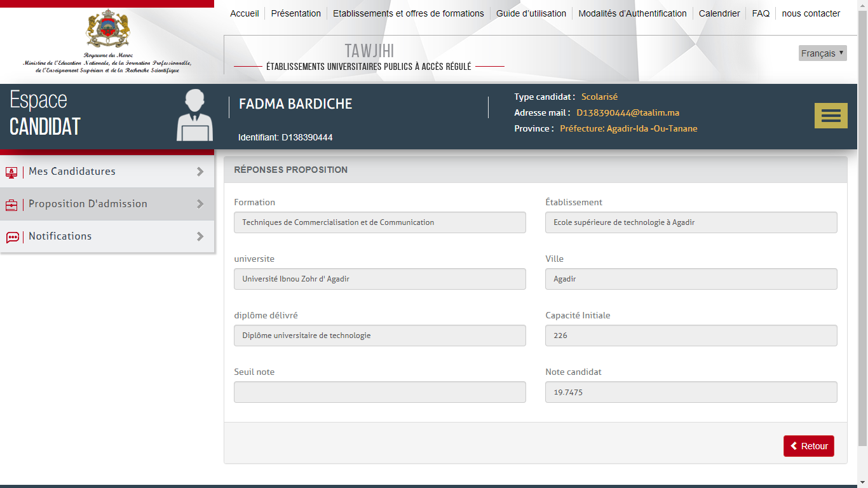The width and height of the screenshot is (868, 488).
Task: Click the Mes Candidatures monitor icon
Action: pos(11,172)
